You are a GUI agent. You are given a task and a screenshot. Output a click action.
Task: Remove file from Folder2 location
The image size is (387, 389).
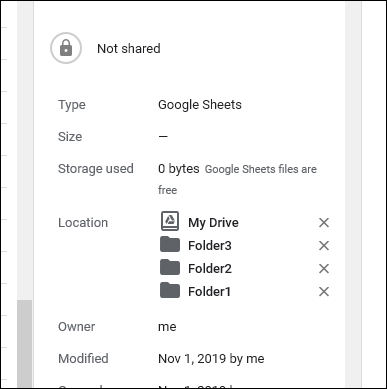pyautogui.click(x=324, y=269)
